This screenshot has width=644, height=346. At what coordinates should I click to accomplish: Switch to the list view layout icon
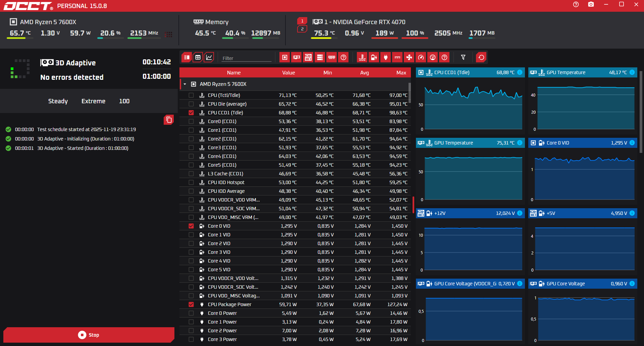tap(187, 57)
